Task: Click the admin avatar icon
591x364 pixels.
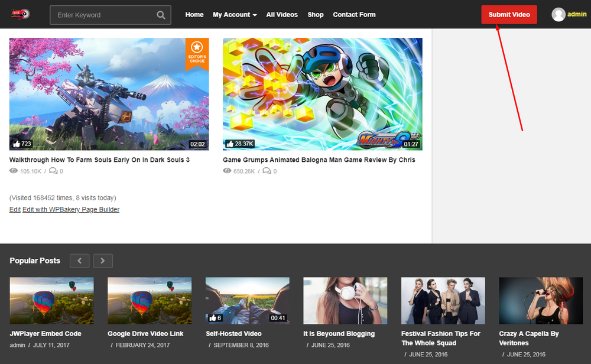Action: [558, 15]
